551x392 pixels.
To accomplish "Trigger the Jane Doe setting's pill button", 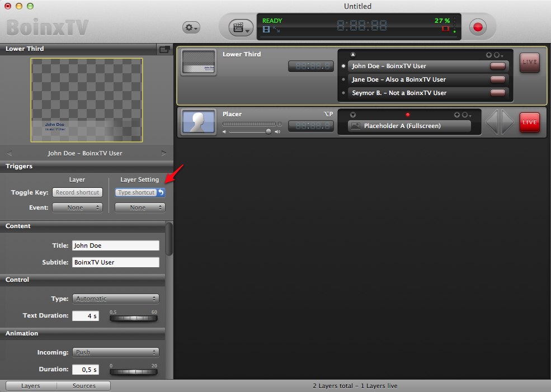I will pos(498,79).
